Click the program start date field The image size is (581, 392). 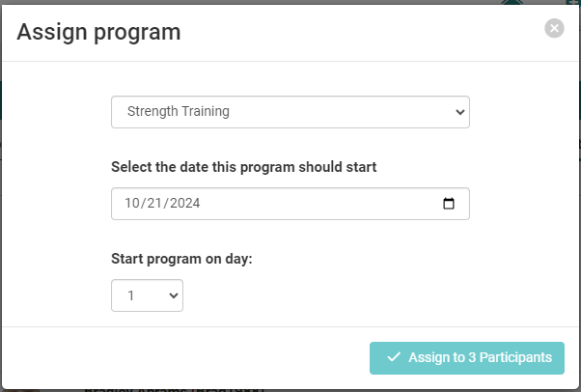pos(290,204)
